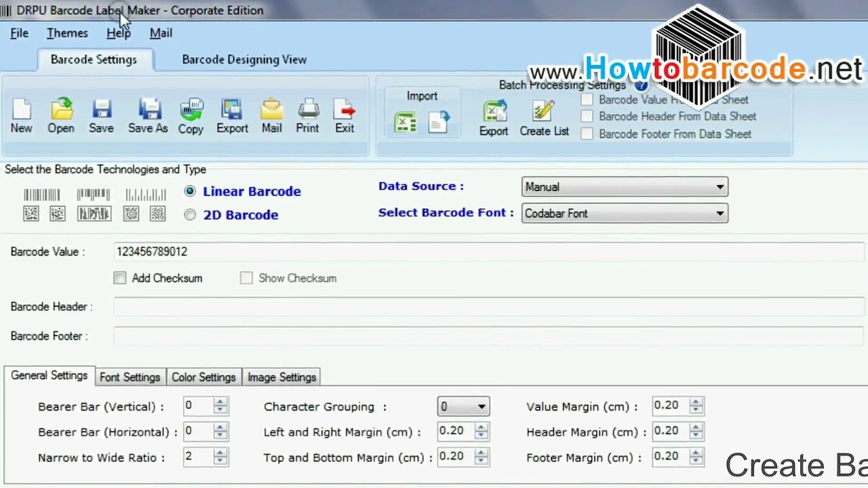This screenshot has height=488, width=868.
Task: Click the Bearer Bar (Horizontal) spinner arrows
Action: tap(220, 431)
